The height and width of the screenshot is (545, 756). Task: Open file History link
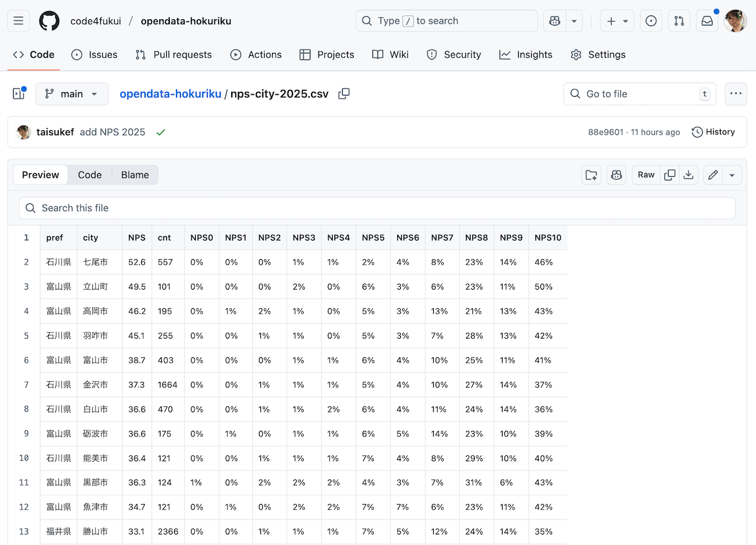713,132
